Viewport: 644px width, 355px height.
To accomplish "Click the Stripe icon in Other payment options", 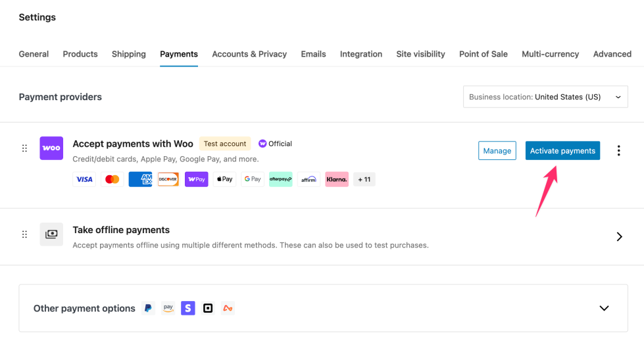I will coord(188,308).
